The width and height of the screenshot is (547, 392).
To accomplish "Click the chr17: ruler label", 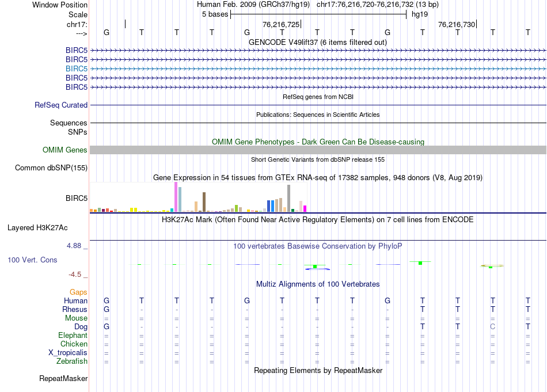I will click(x=77, y=24).
